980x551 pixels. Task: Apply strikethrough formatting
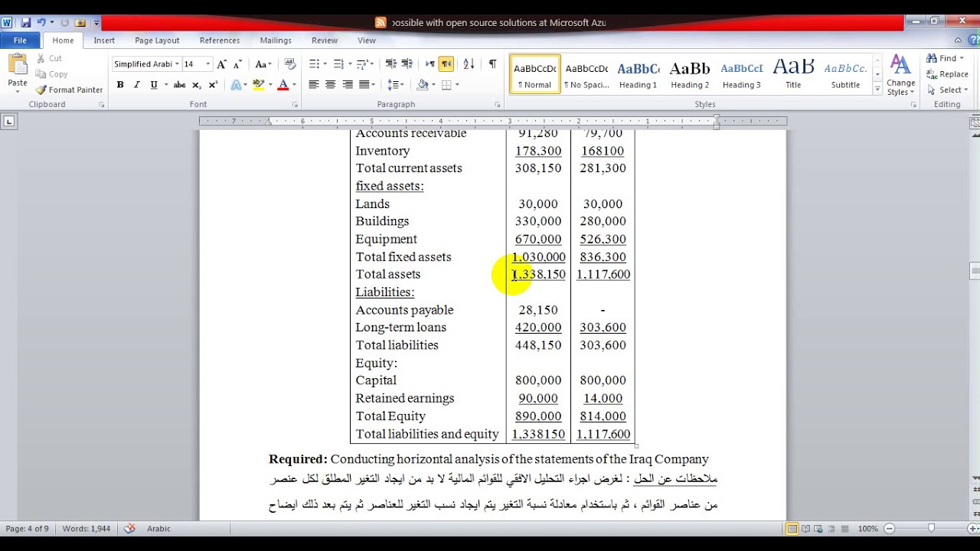click(x=179, y=85)
